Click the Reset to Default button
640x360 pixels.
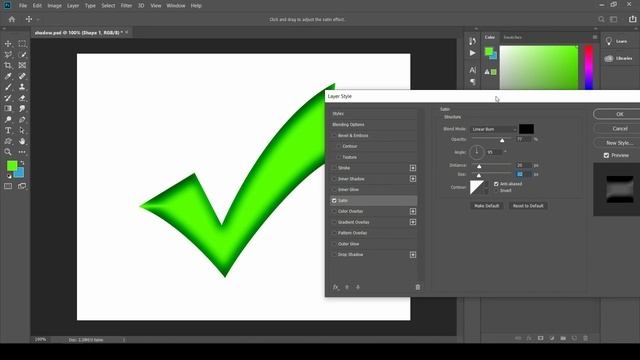point(528,206)
